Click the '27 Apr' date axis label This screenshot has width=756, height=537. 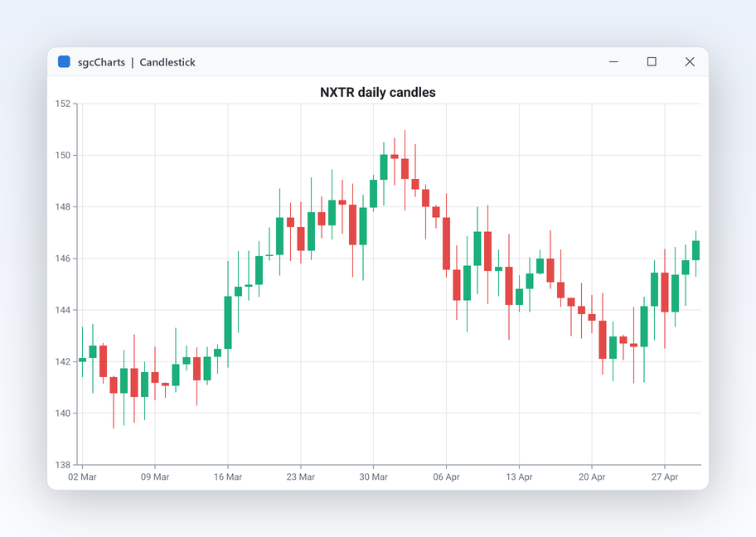click(x=665, y=477)
